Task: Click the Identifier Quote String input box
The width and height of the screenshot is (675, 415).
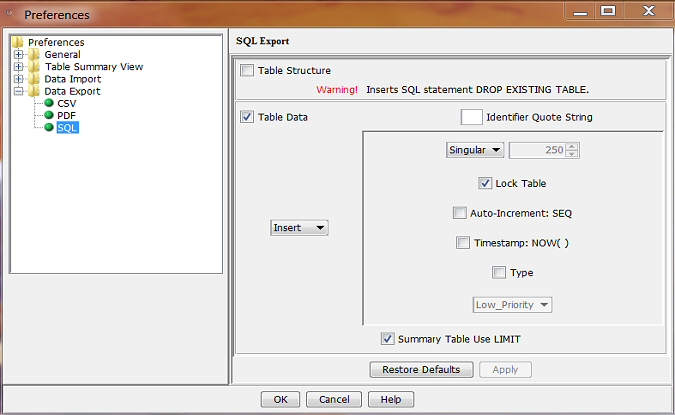Action: point(471,117)
